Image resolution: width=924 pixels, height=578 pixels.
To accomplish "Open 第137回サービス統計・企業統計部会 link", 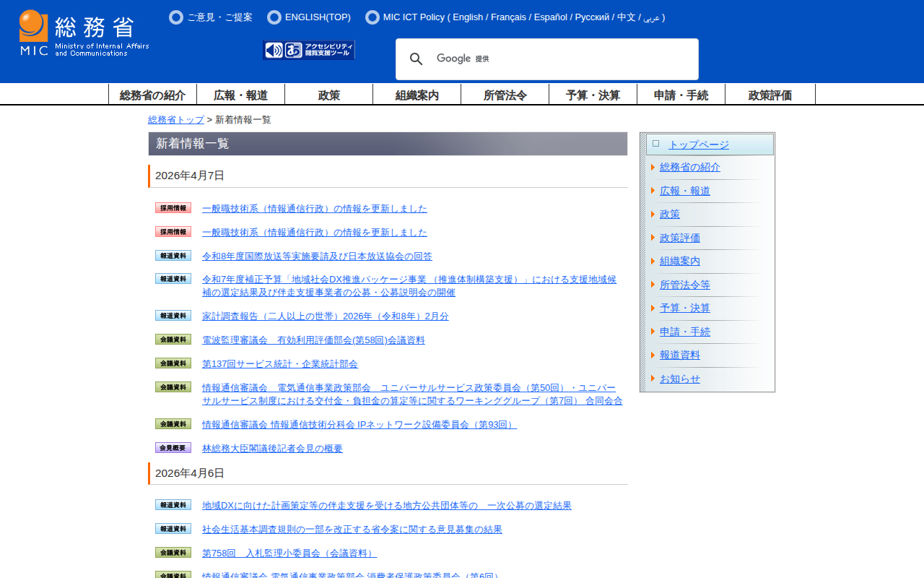I will click(x=279, y=364).
